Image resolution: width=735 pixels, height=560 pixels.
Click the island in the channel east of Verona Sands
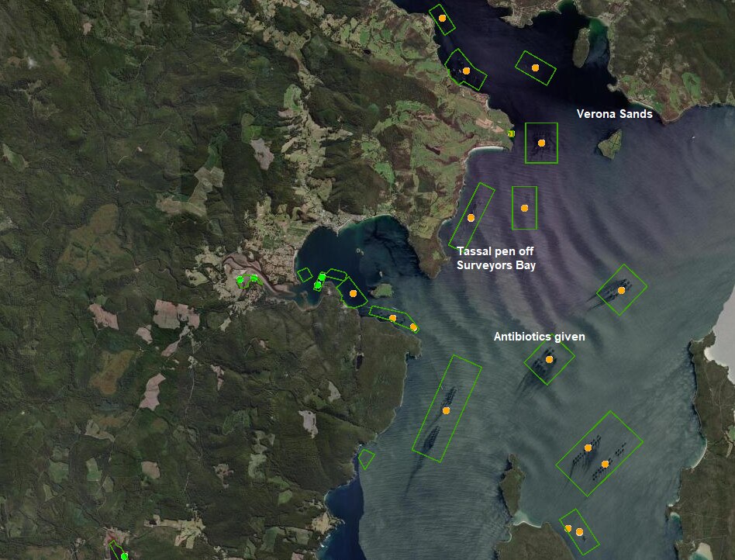tap(609, 144)
